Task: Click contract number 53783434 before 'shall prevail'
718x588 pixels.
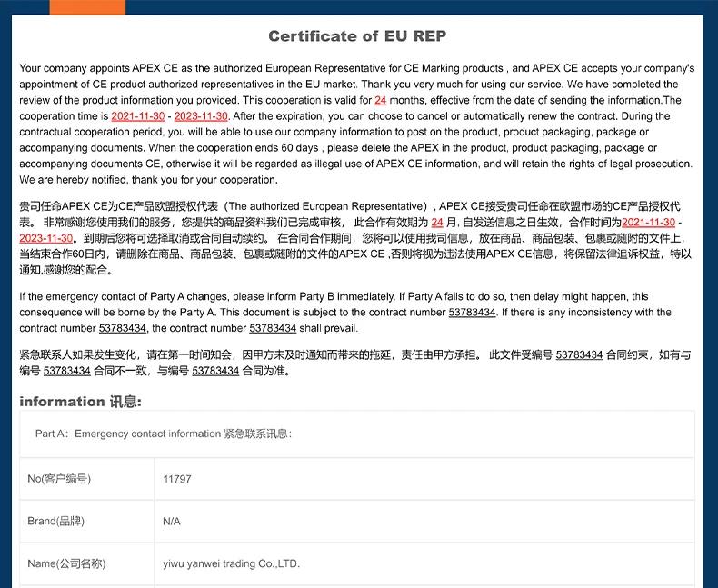Action: tap(273, 328)
